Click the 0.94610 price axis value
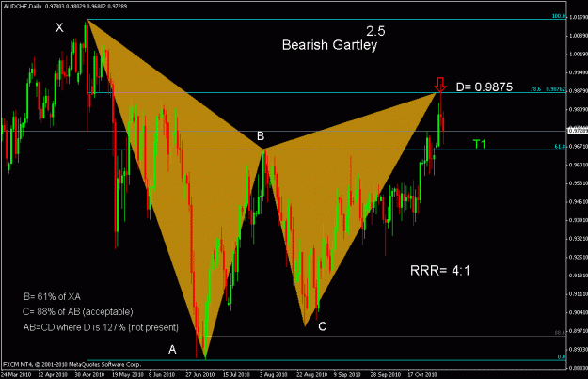Screen dimensions: 588x379 click(579, 201)
